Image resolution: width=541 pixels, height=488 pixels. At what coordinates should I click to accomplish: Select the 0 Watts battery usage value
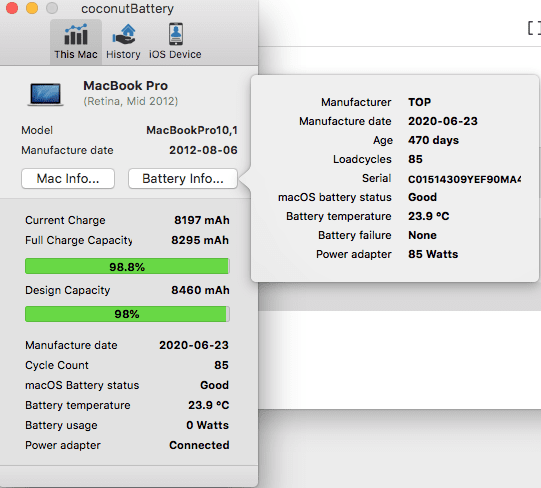pyautogui.click(x=207, y=425)
